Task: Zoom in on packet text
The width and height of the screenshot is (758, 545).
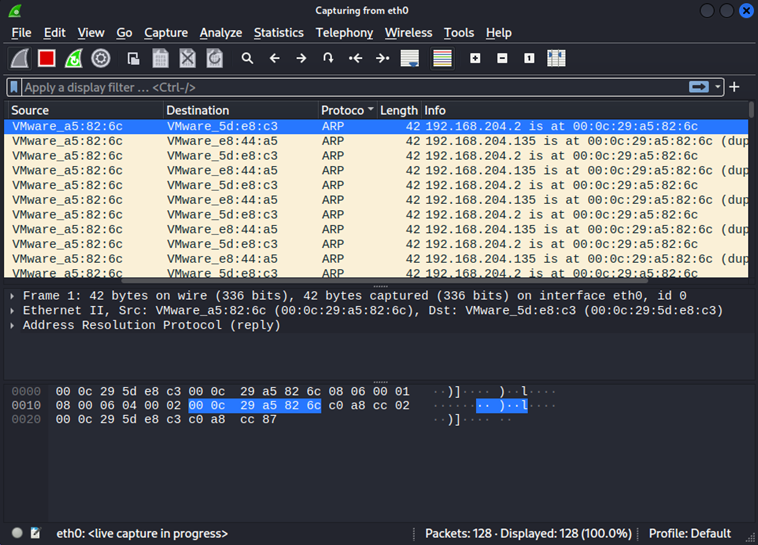Action: 475,59
